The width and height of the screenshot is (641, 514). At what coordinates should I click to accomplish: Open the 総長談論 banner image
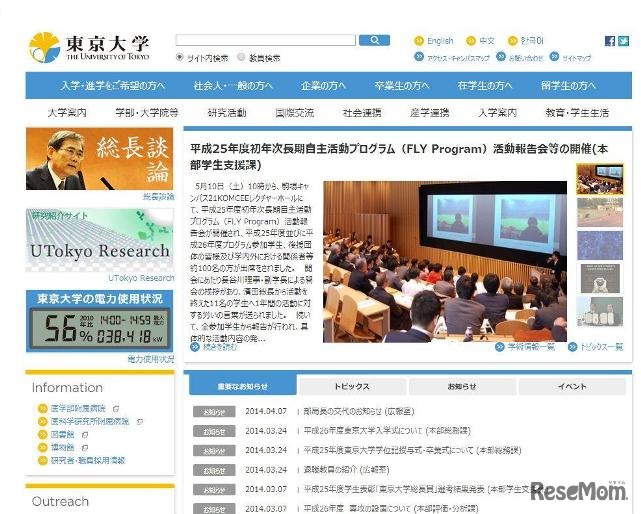99,159
